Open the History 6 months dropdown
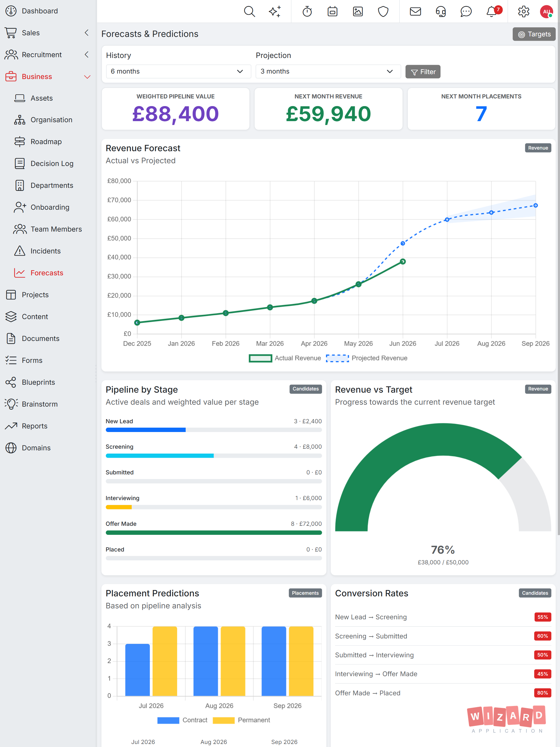The height and width of the screenshot is (747, 560). pyautogui.click(x=178, y=71)
